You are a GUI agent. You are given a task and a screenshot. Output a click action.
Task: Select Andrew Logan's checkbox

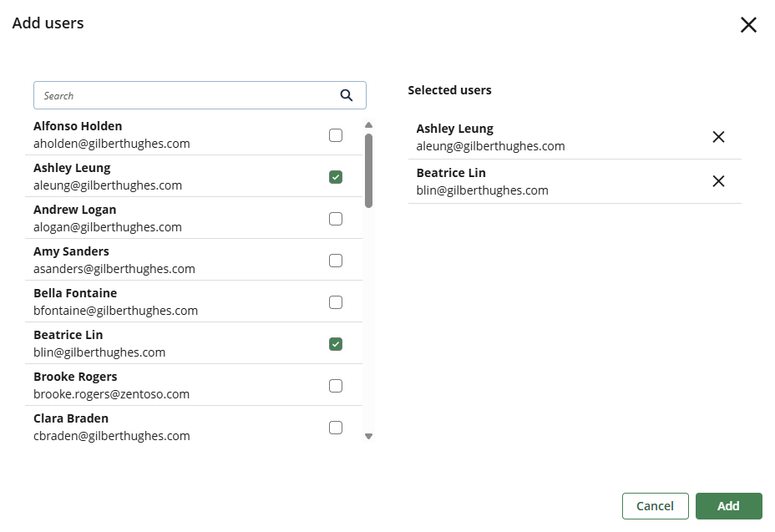point(336,218)
